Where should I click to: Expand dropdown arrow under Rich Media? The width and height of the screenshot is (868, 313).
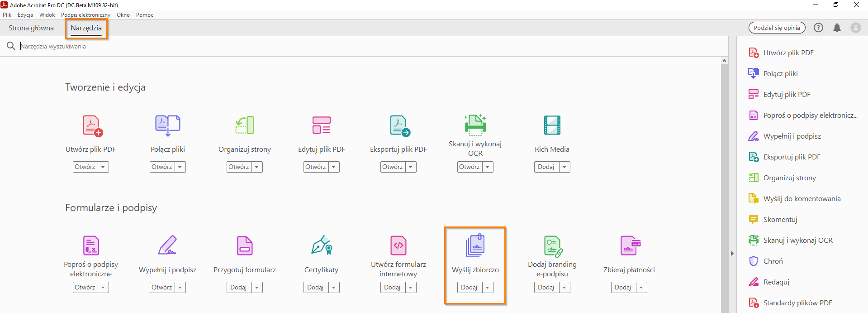(564, 167)
